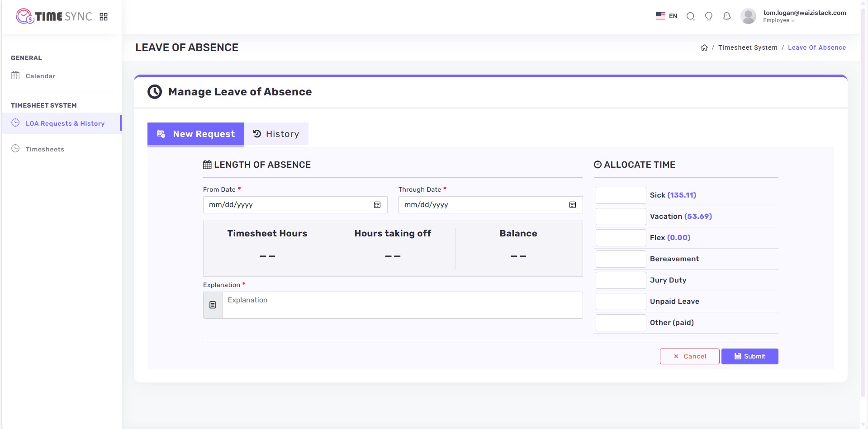The image size is (868, 429).
Task: Open Timesheets from the sidebar
Action: coord(45,149)
